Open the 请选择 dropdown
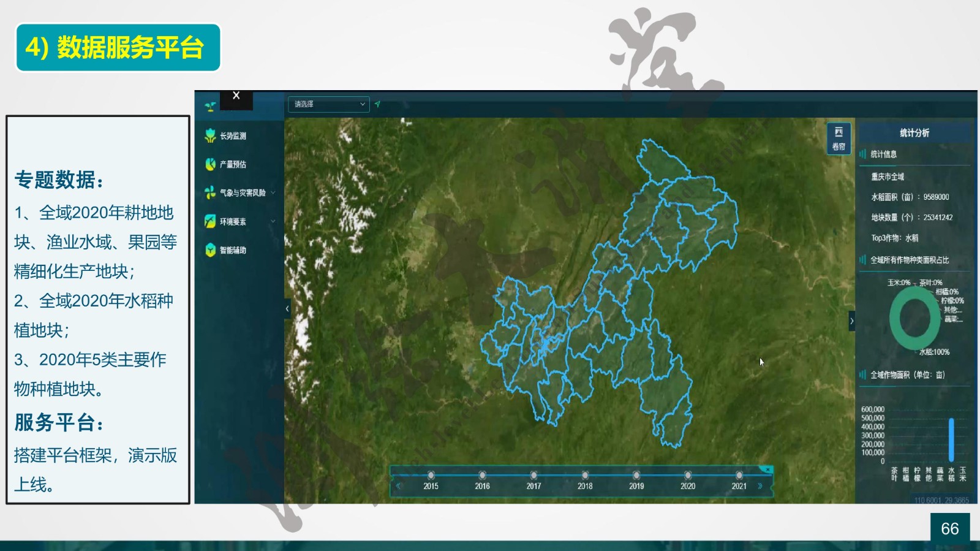The width and height of the screenshot is (980, 551). click(328, 104)
